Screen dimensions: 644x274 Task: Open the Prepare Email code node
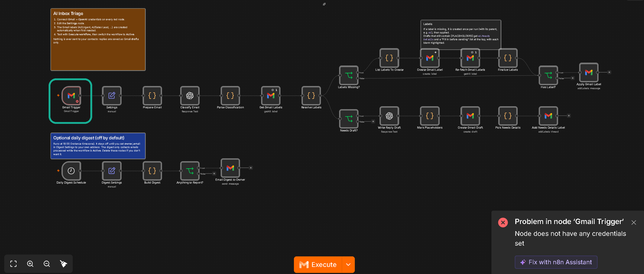pos(152,96)
